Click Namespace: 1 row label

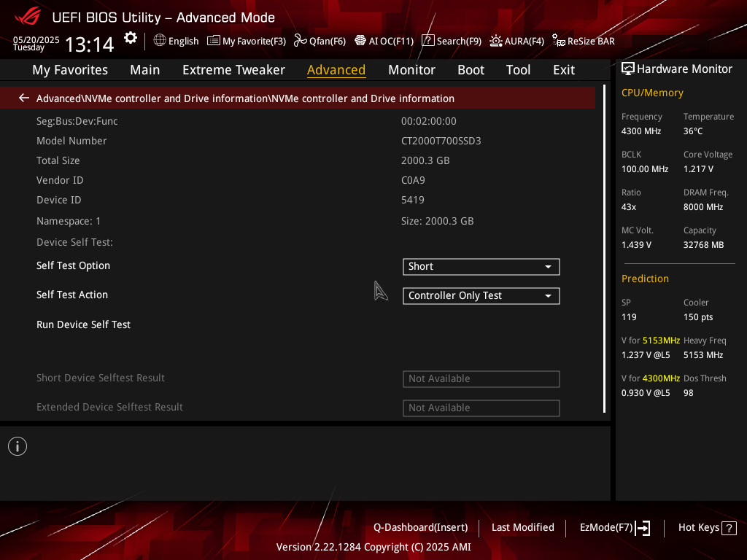click(x=69, y=221)
